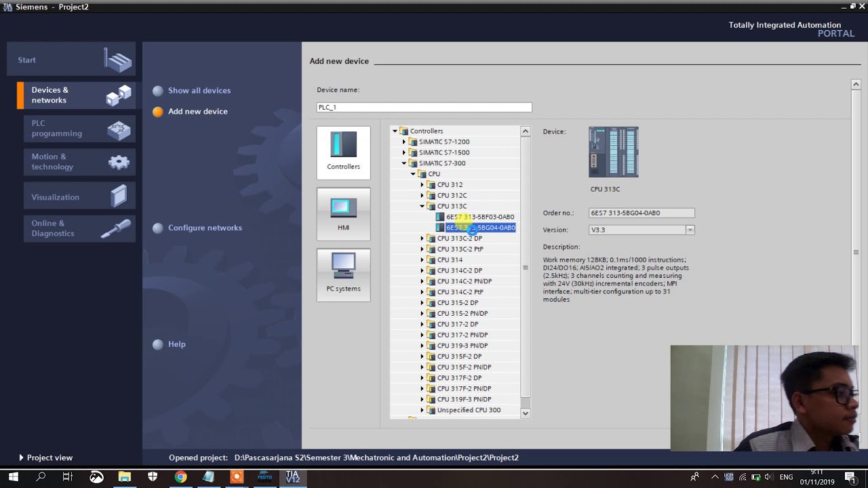Select the CPU 314 tree item
The height and width of the screenshot is (488, 868).
coord(450,260)
